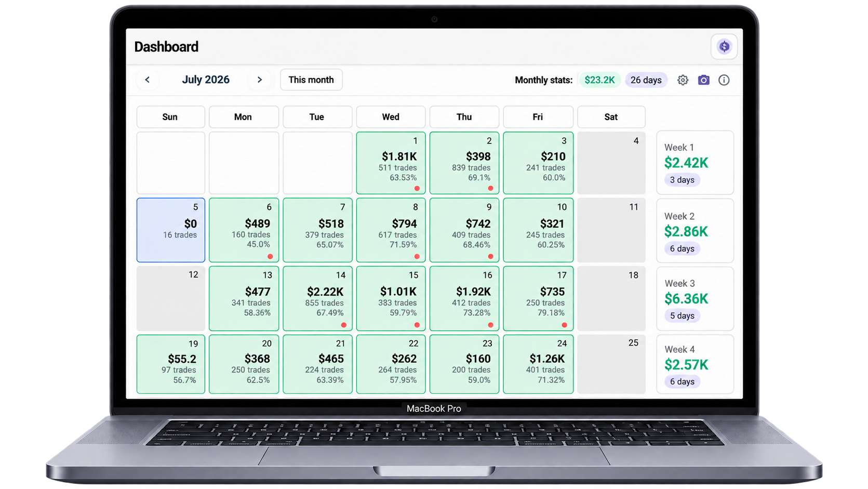Go to the next month
This screenshot has height=489, width=868.
pyautogui.click(x=260, y=80)
